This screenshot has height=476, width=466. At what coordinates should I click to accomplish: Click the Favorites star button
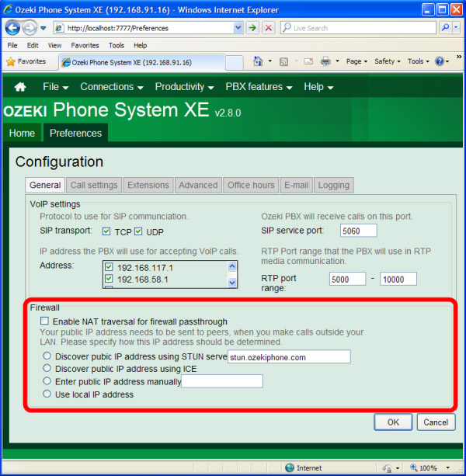tap(26, 61)
